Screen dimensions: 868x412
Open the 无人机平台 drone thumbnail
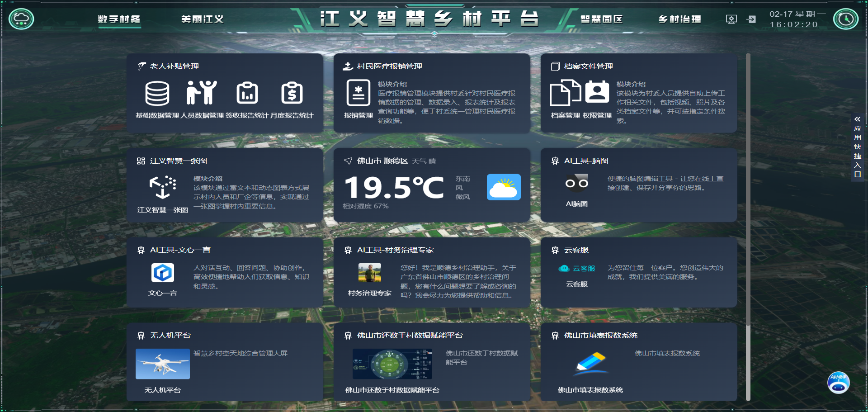coord(163,364)
